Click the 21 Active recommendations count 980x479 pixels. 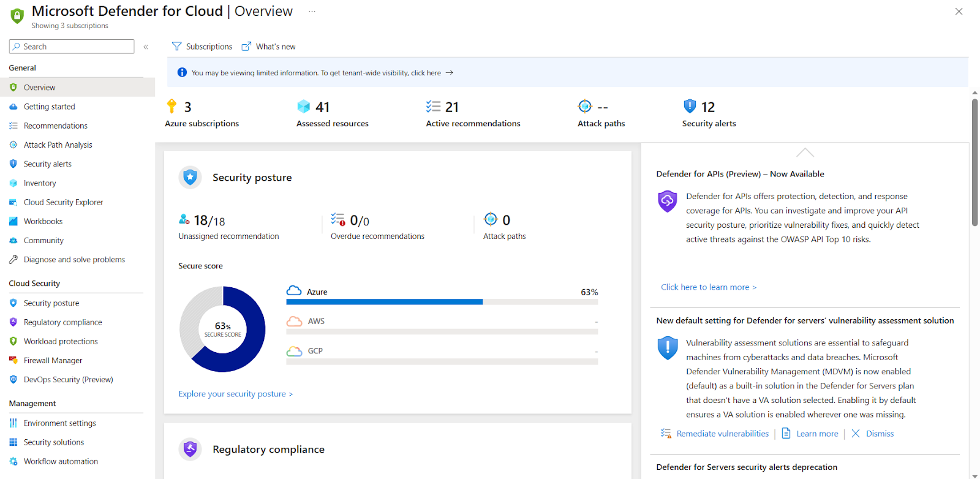(452, 107)
